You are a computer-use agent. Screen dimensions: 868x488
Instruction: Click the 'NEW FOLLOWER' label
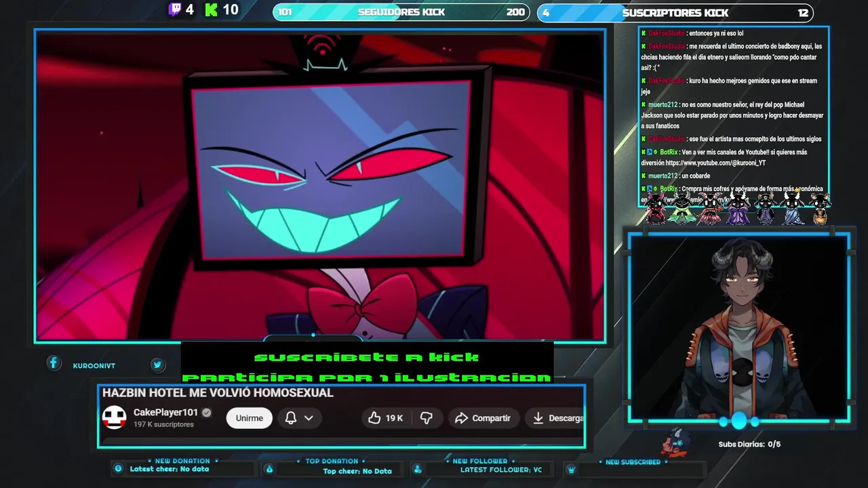point(480,461)
